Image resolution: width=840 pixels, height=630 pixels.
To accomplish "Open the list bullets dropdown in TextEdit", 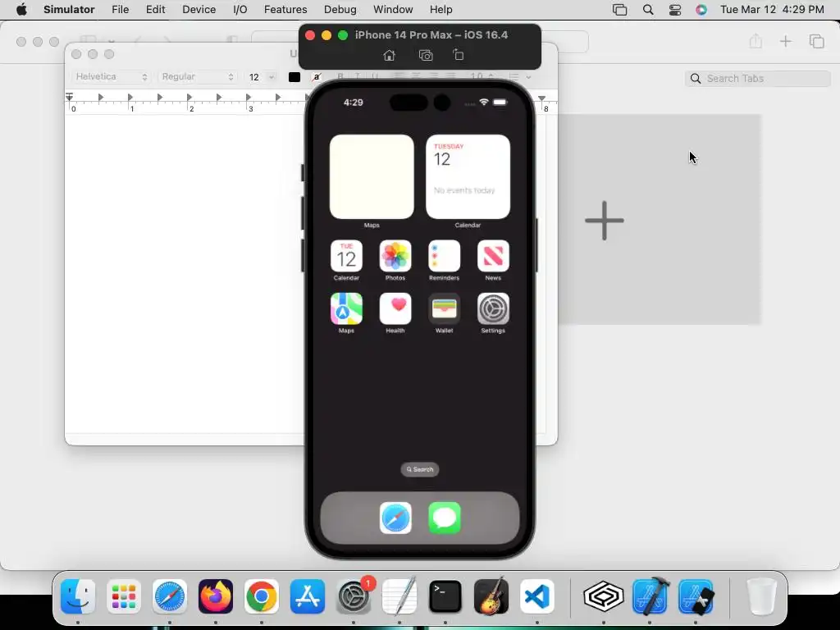I will click(x=519, y=77).
